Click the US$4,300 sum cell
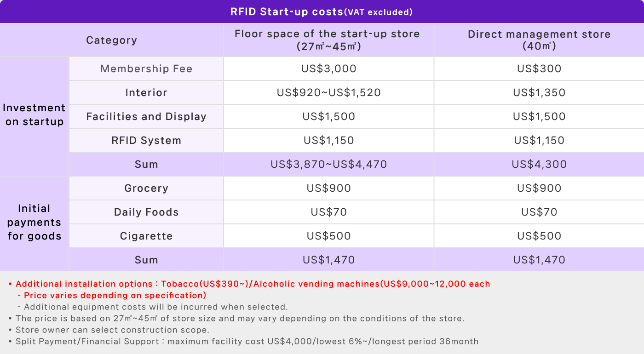Image resolution: width=644 pixels, height=354 pixels. (x=539, y=164)
